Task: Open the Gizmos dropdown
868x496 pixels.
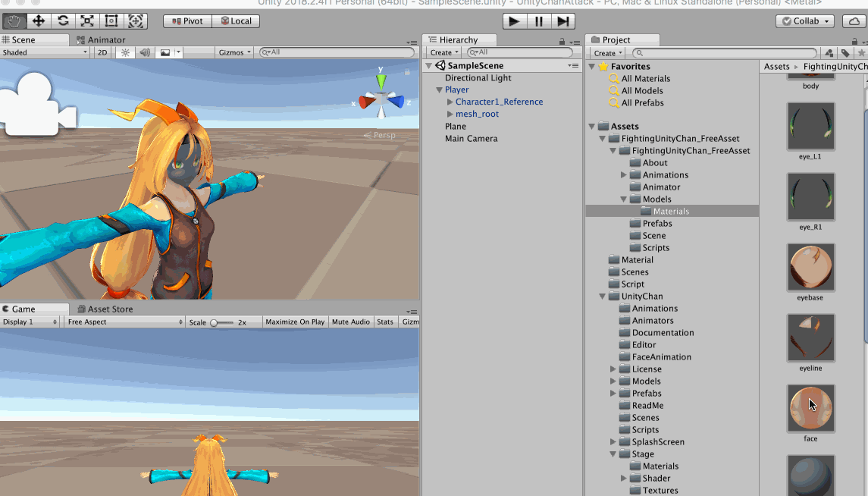Action: click(234, 53)
